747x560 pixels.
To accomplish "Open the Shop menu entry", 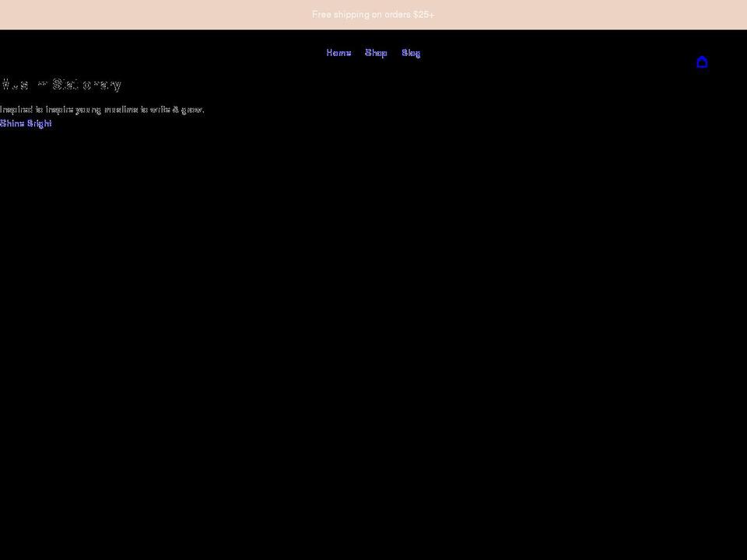I will point(376,52).
